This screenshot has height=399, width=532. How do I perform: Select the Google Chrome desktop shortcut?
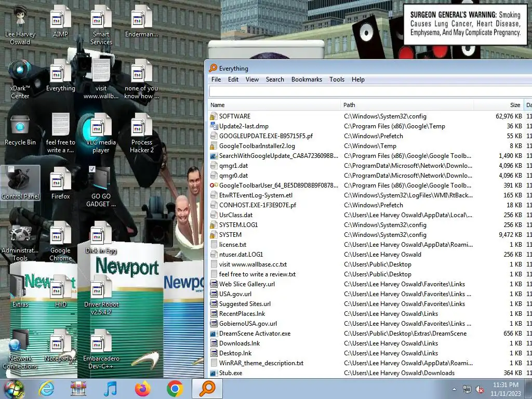[x=60, y=241]
